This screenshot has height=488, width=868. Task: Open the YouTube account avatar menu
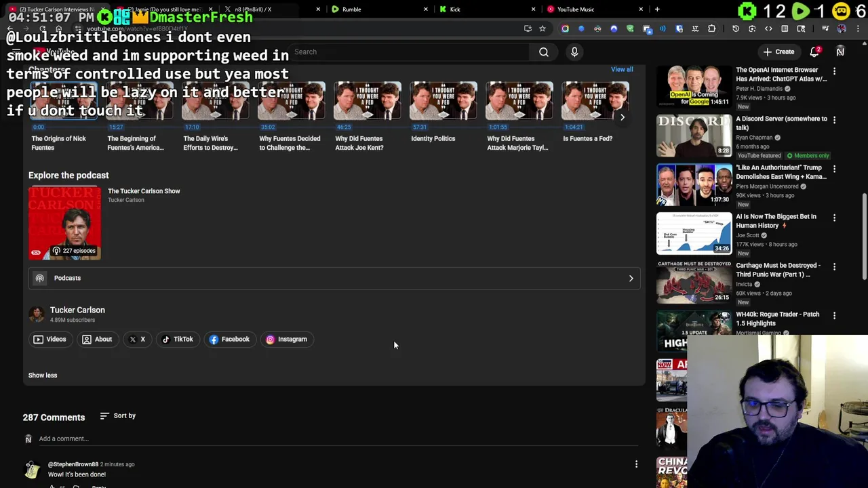tap(840, 52)
